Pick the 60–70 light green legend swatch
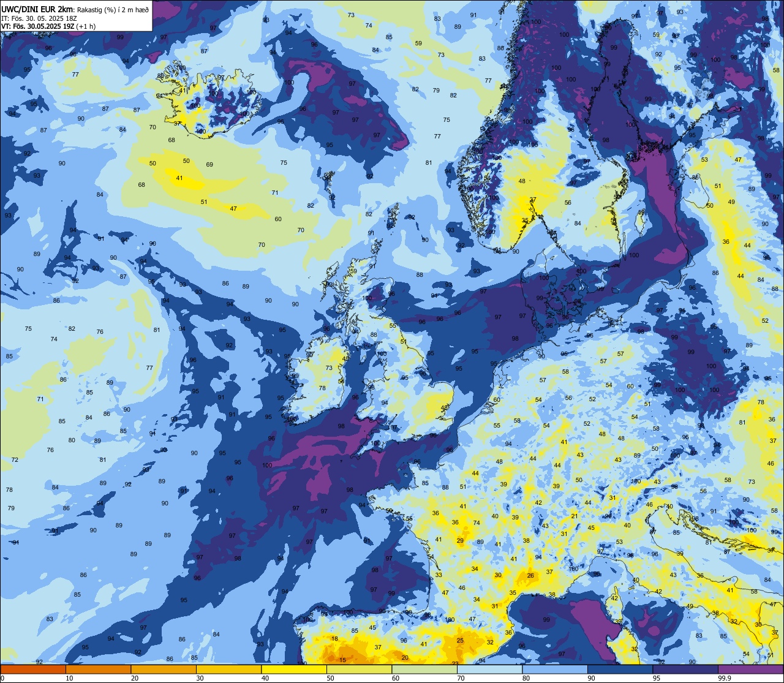 coord(424,669)
